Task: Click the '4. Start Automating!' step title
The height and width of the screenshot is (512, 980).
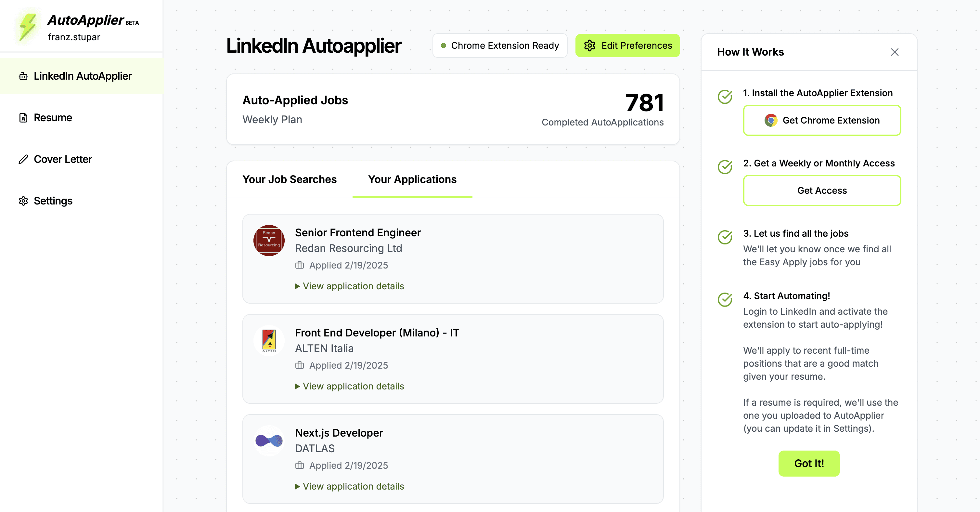Action: pyautogui.click(x=787, y=296)
